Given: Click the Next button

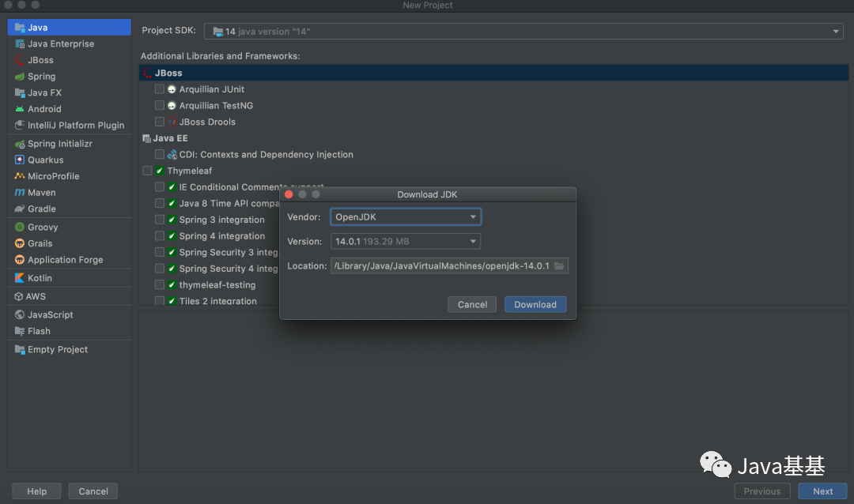Looking at the screenshot, I should click(x=822, y=491).
